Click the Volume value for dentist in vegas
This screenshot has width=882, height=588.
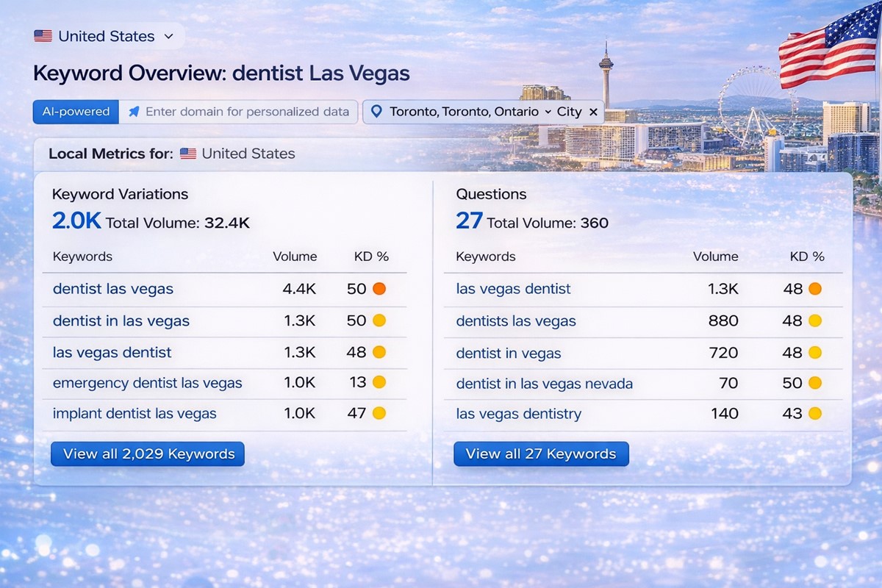click(724, 353)
